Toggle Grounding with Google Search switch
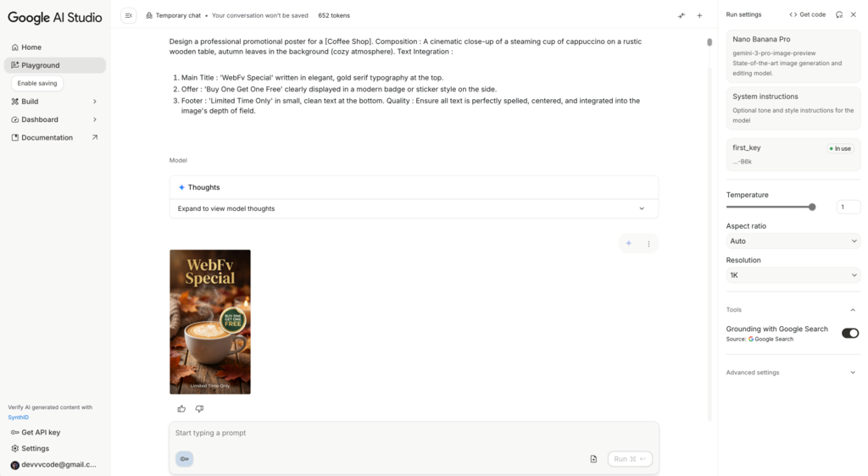Screen dimensions: 868x476 [850, 333]
